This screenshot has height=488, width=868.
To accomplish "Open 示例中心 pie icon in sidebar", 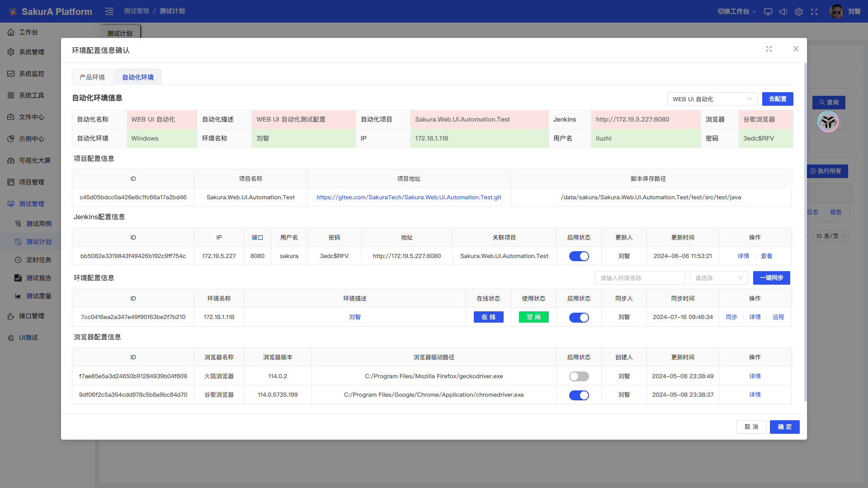I will pos(11,139).
